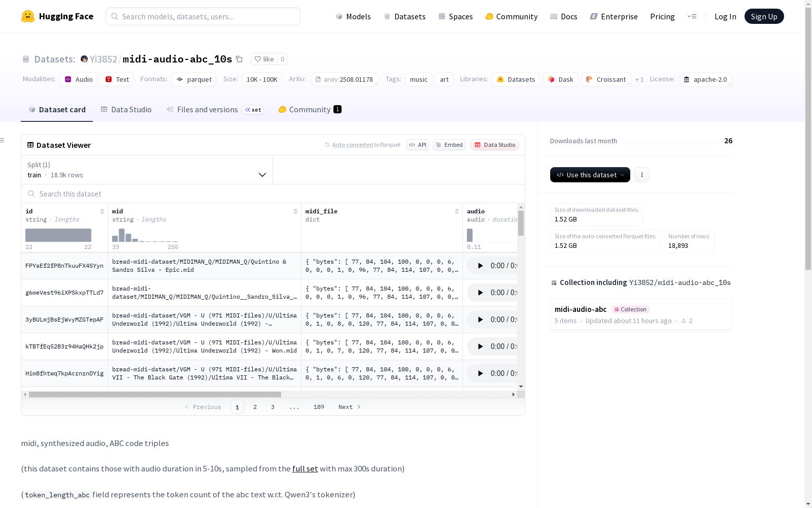Open the Split train dropdown

(147, 170)
